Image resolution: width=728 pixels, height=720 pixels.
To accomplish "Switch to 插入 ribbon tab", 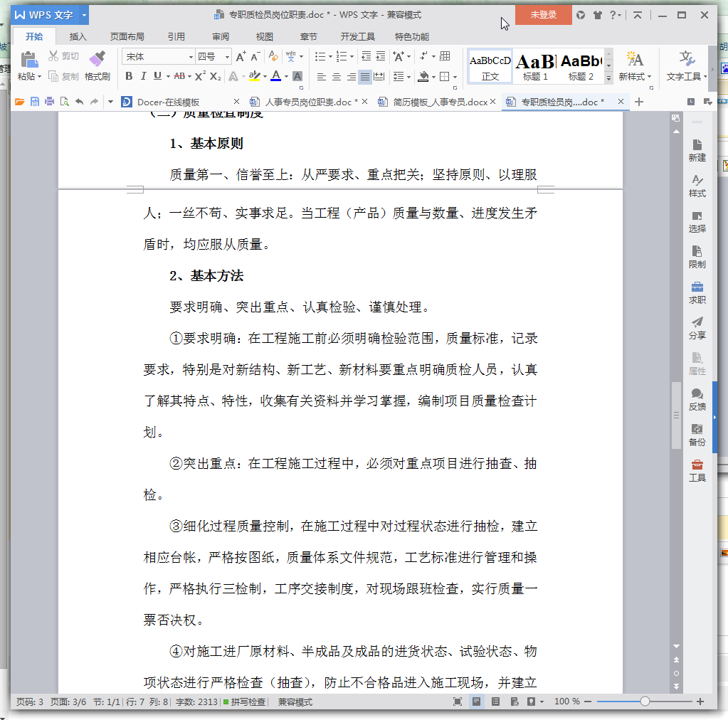I will (x=78, y=37).
